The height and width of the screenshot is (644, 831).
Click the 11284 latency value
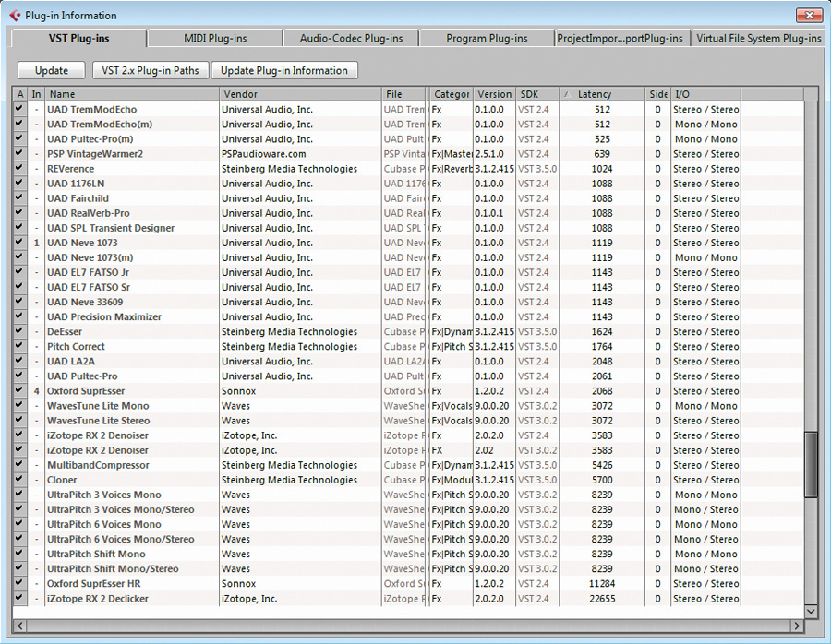pyautogui.click(x=602, y=584)
